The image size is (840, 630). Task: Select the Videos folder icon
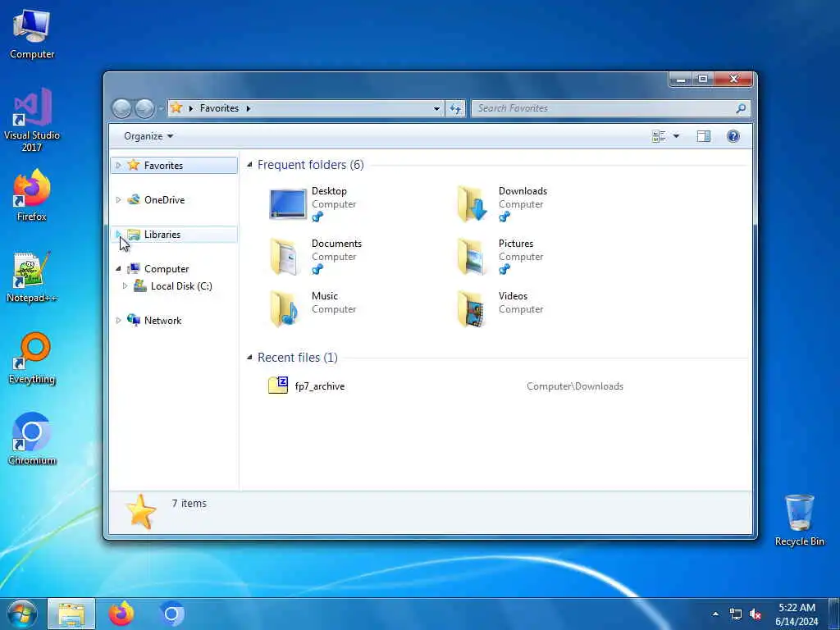pos(472,308)
